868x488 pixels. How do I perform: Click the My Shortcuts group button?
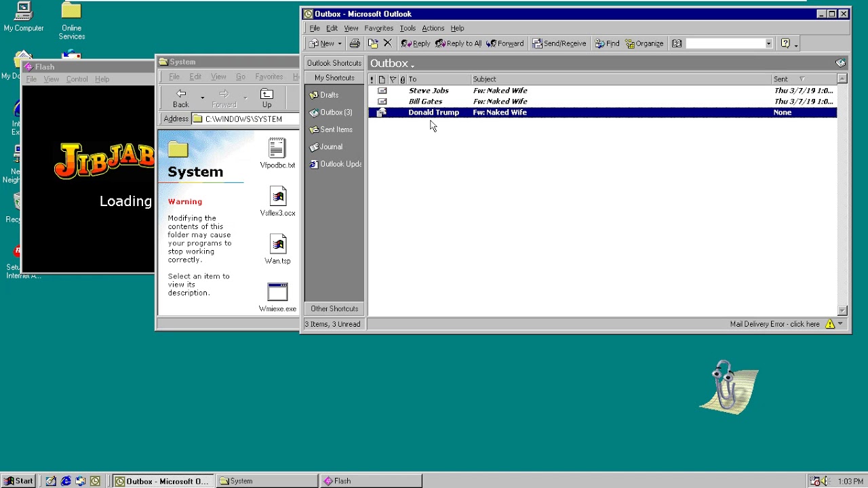tap(334, 78)
